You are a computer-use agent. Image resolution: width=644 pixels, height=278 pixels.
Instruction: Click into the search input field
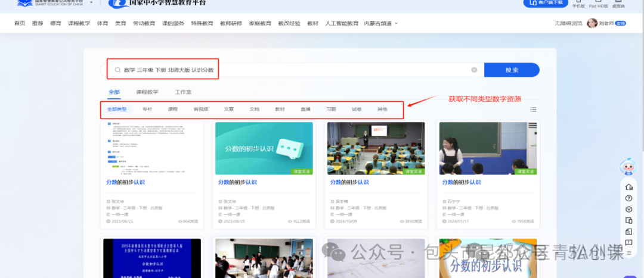click(x=298, y=70)
